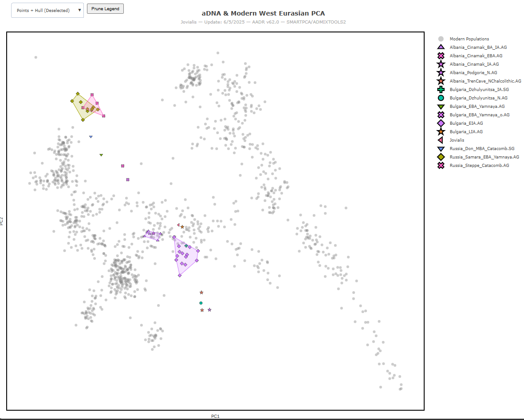Click the Albania_Podgorie_N.AG legend label
Viewport: 524px width, 420px height.
click(473, 72)
